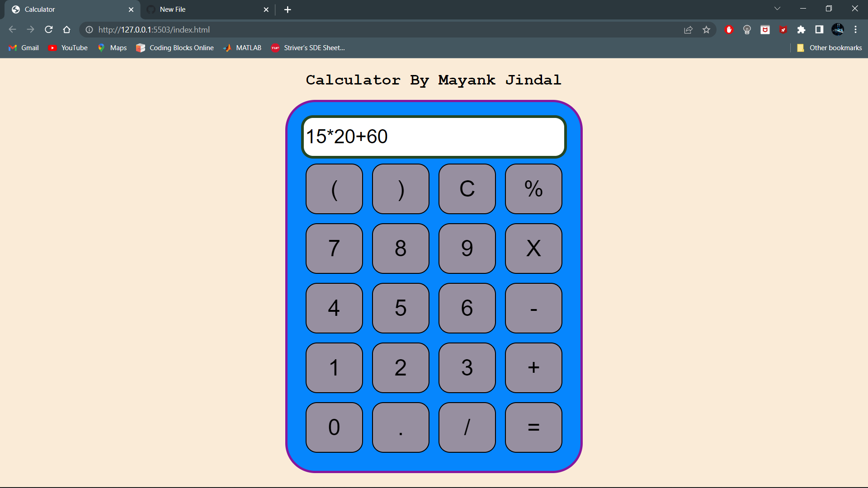This screenshot has height=488, width=868.
Task: Open the Extensions puzzle-piece panel
Action: [802, 29]
